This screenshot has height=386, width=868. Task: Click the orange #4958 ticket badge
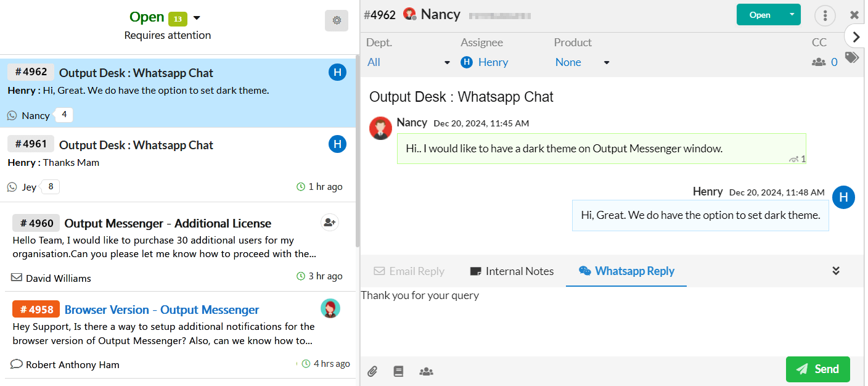point(36,309)
